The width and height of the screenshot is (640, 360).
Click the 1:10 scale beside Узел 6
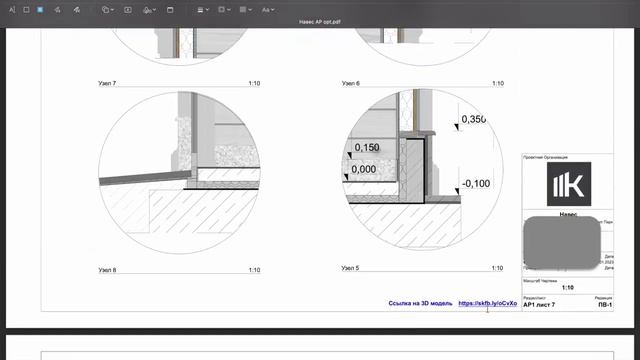pos(498,83)
